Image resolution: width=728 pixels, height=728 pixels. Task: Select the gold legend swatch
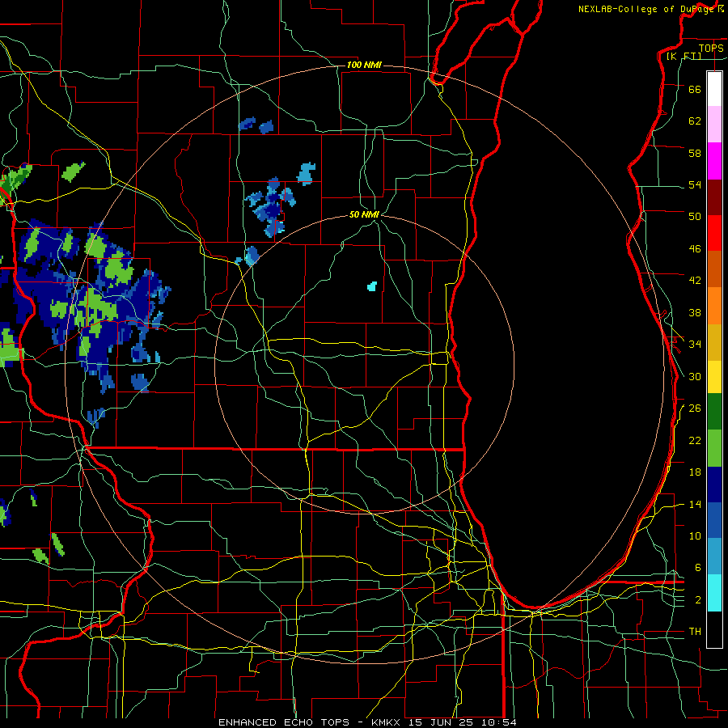coord(714,343)
